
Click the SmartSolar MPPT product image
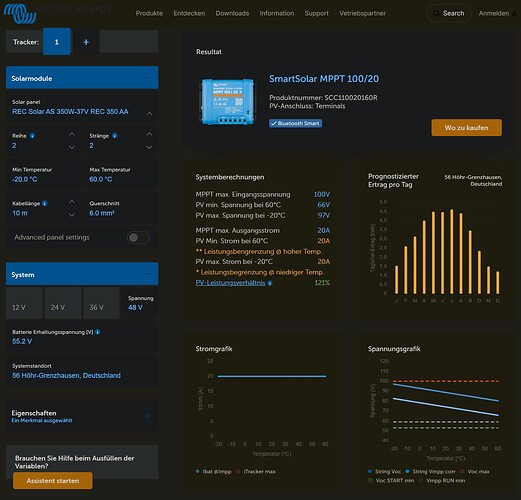point(227,102)
